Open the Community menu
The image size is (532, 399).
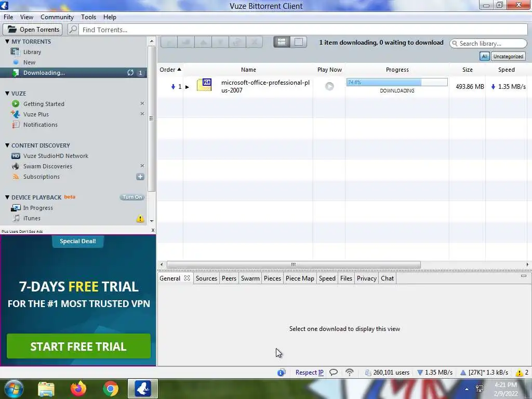pos(57,17)
